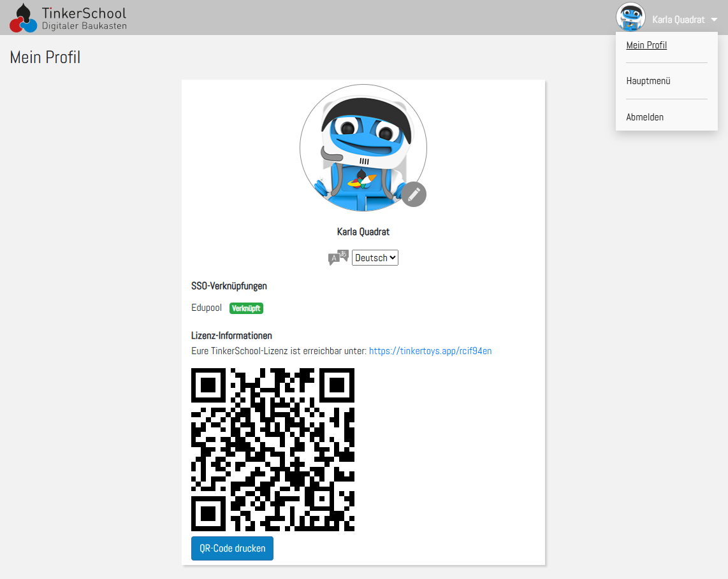Click the Karla Quadrat name under avatar
The width and height of the screenshot is (728, 579).
click(363, 231)
